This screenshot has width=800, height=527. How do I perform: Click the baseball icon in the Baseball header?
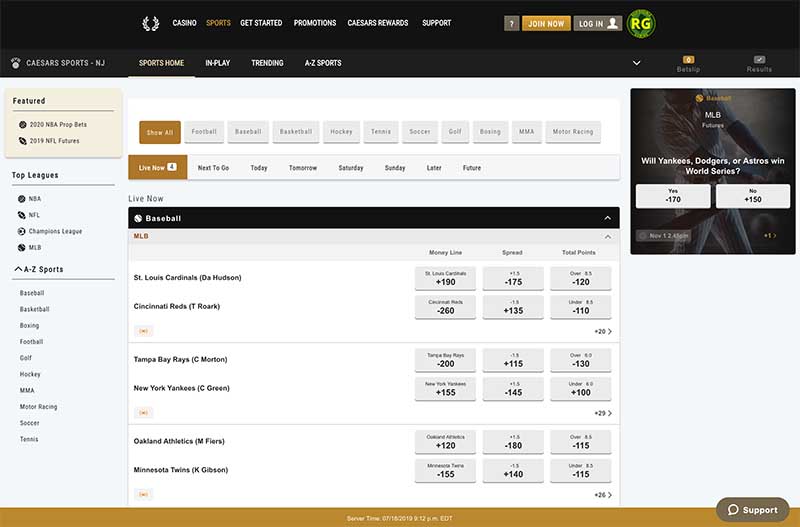click(138, 218)
